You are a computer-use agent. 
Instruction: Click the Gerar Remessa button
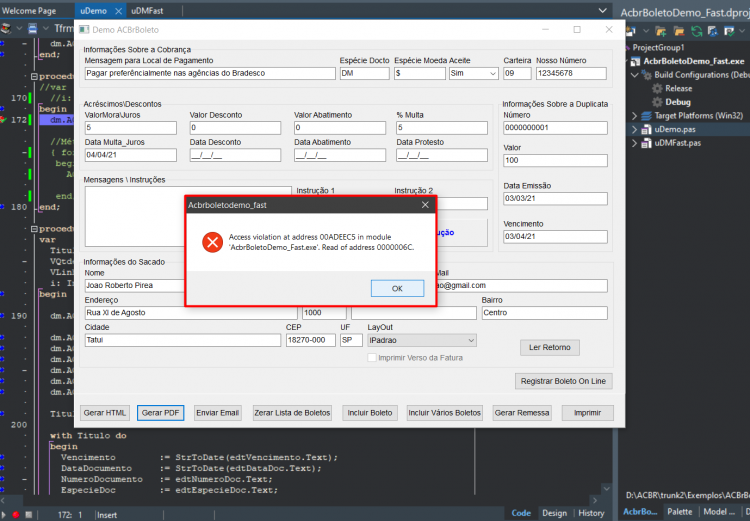[522, 413]
